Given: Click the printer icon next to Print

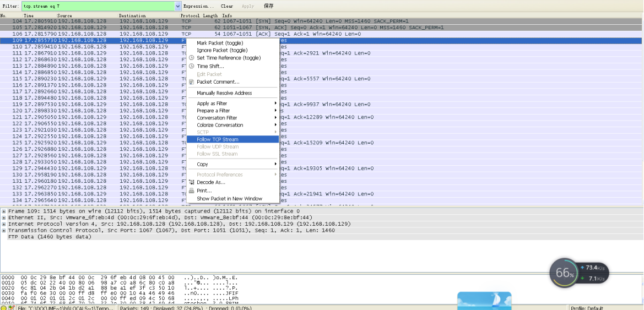Looking at the screenshot, I should coord(191,191).
